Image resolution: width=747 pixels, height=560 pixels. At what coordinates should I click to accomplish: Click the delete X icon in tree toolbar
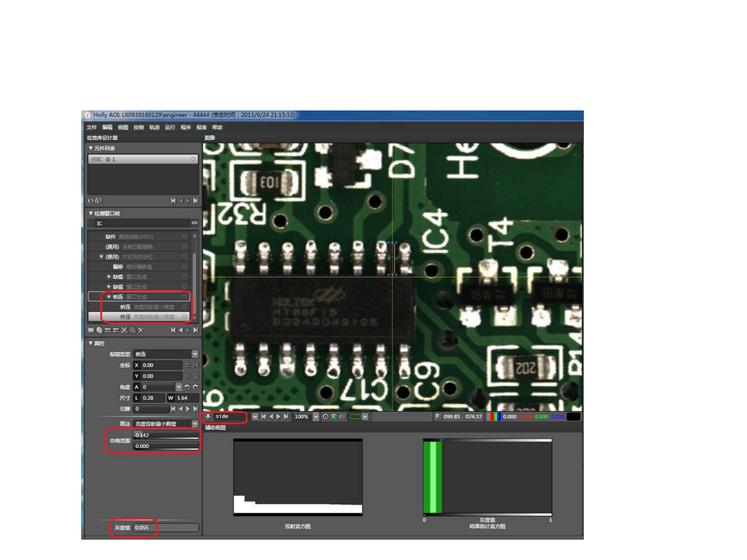click(x=141, y=330)
